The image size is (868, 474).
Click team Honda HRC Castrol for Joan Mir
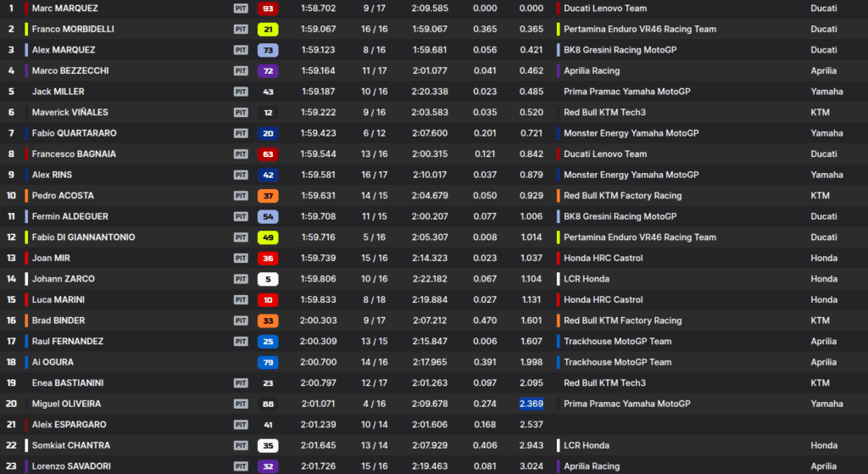(603, 258)
